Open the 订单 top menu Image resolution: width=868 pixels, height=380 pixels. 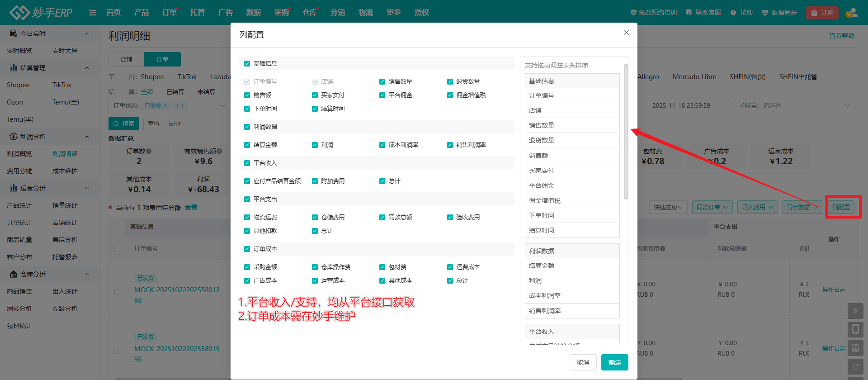click(x=170, y=13)
